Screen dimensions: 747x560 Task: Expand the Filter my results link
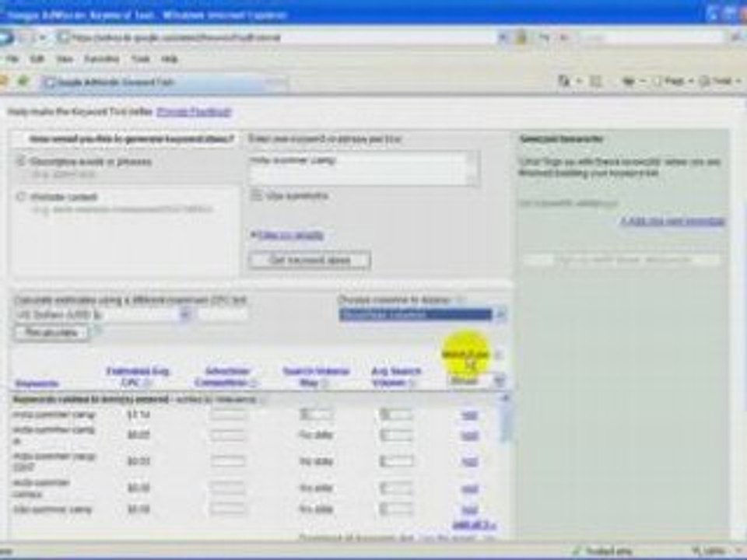tap(290, 235)
